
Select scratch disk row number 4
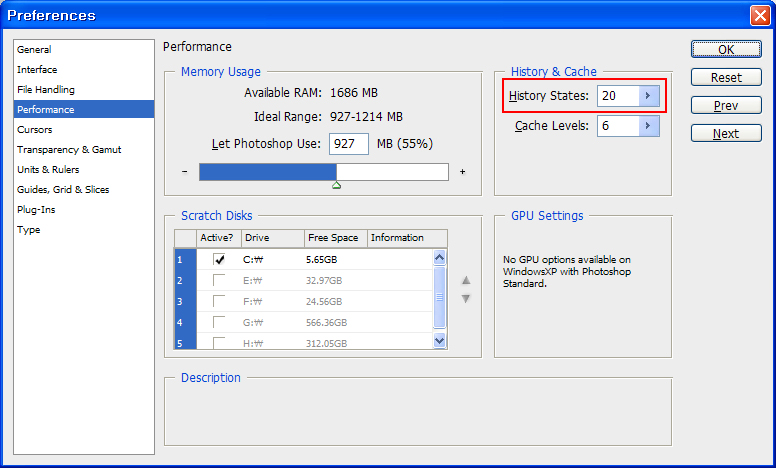click(186, 323)
